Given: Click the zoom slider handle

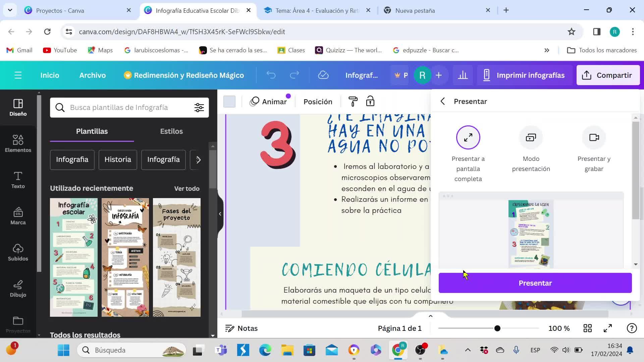Looking at the screenshot, I should point(497,328).
